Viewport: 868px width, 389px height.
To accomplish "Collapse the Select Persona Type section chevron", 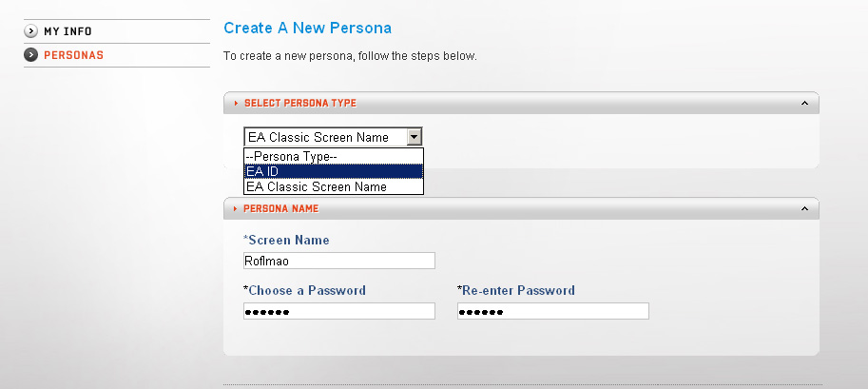I will [804, 103].
